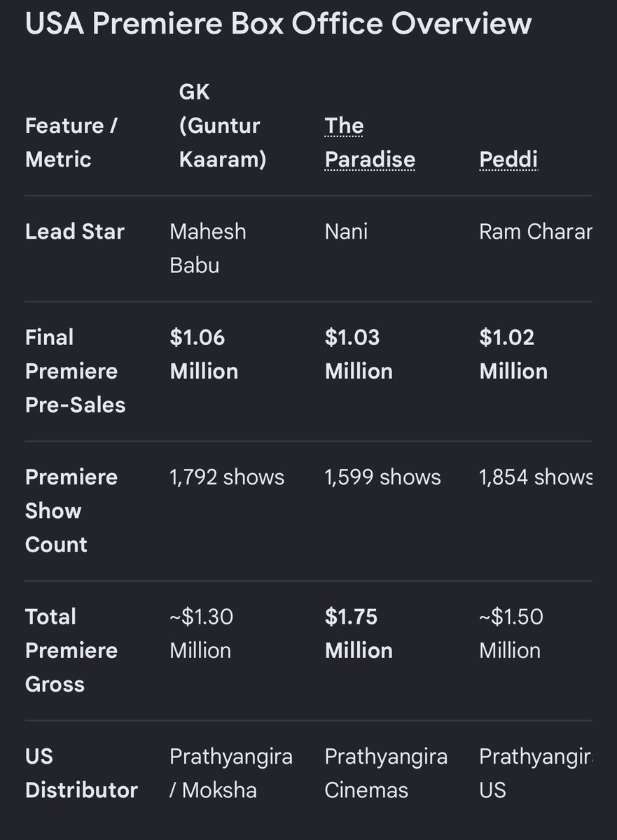Select the '1,792 shows' cell
The width and height of the screenshot is (617, 840).
(227, 477)
